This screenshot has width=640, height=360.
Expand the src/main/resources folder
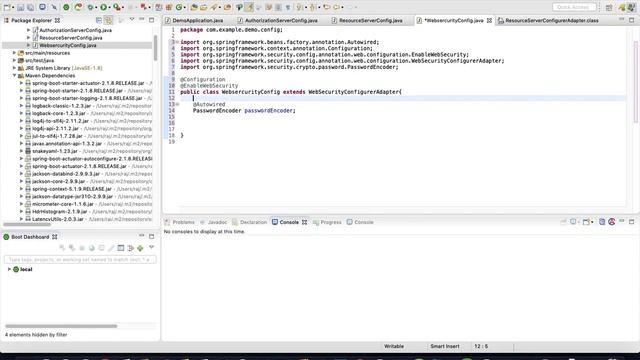click(x=14, y=53)
